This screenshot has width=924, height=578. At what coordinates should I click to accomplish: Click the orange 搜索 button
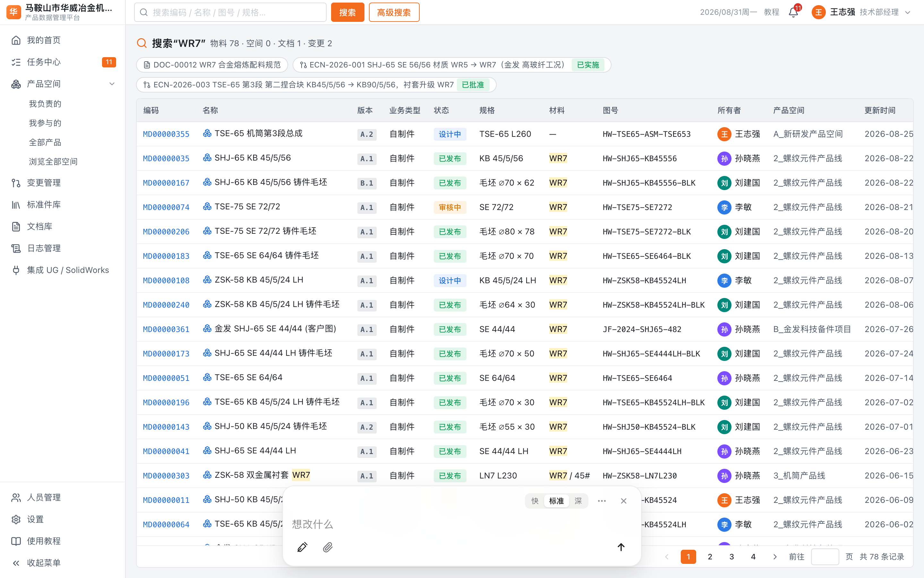pyautogui.click(x=347, y=12)
